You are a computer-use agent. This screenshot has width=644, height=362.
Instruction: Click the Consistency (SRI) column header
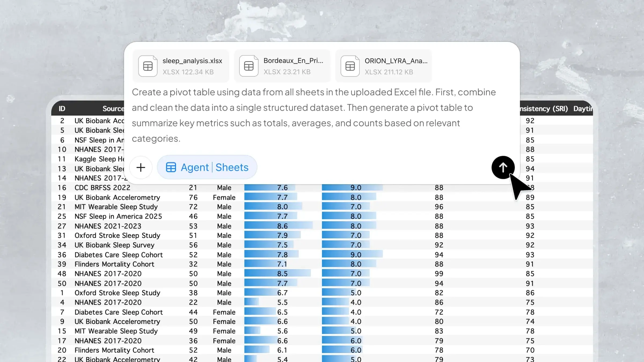(x=544, y=109)
